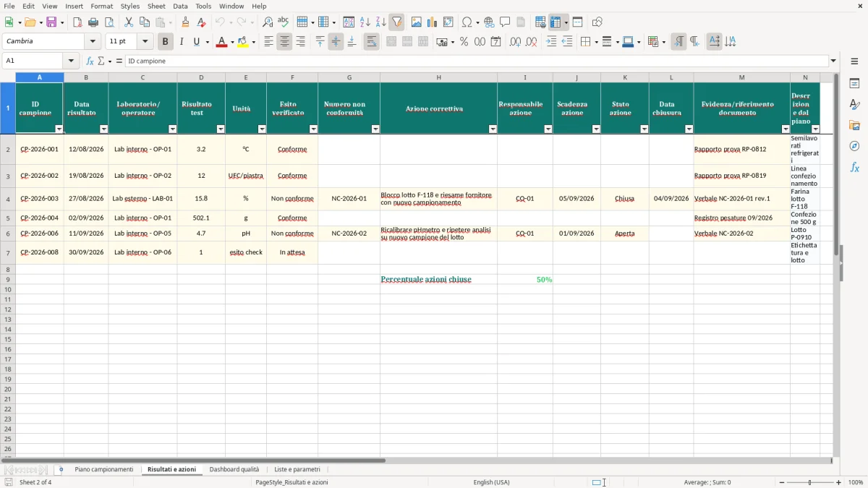Viewport: 868px width, 488px height.
Task: Toggle Freeze Rows and Columns
Action: (556, 22)
